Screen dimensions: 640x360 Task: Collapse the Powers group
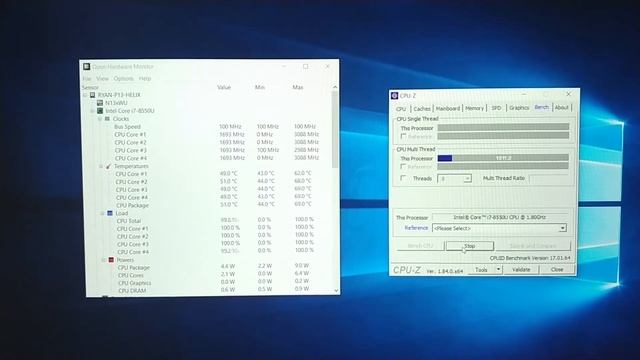pyautogui.click(x=104, y=260)
